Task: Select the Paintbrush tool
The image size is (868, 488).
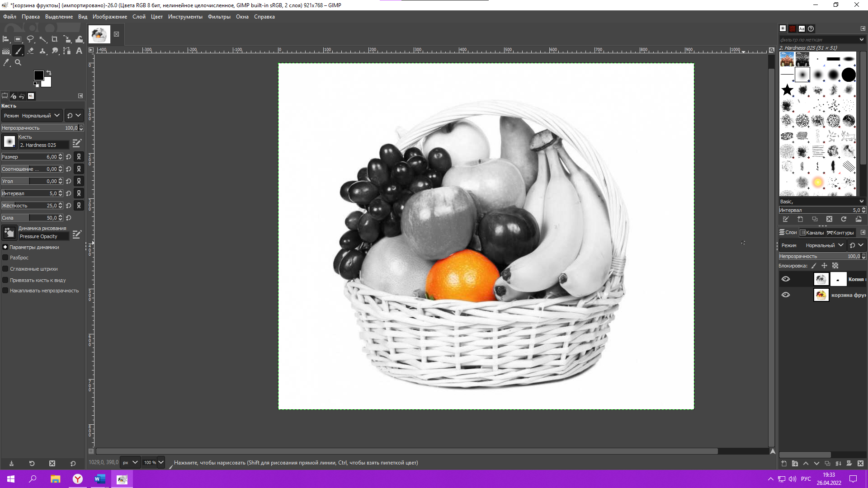Action: pyautogui.click(x=18, y=51)
